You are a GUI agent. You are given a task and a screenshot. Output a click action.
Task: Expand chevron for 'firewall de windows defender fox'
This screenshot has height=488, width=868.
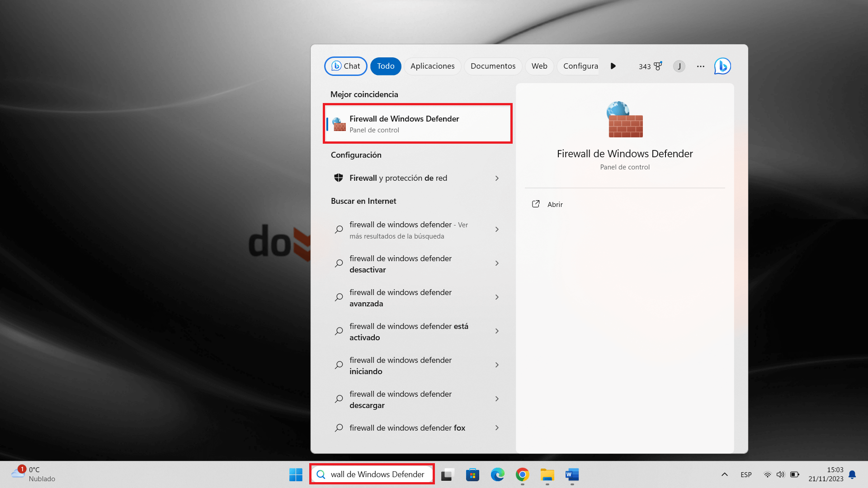(497, 427)
